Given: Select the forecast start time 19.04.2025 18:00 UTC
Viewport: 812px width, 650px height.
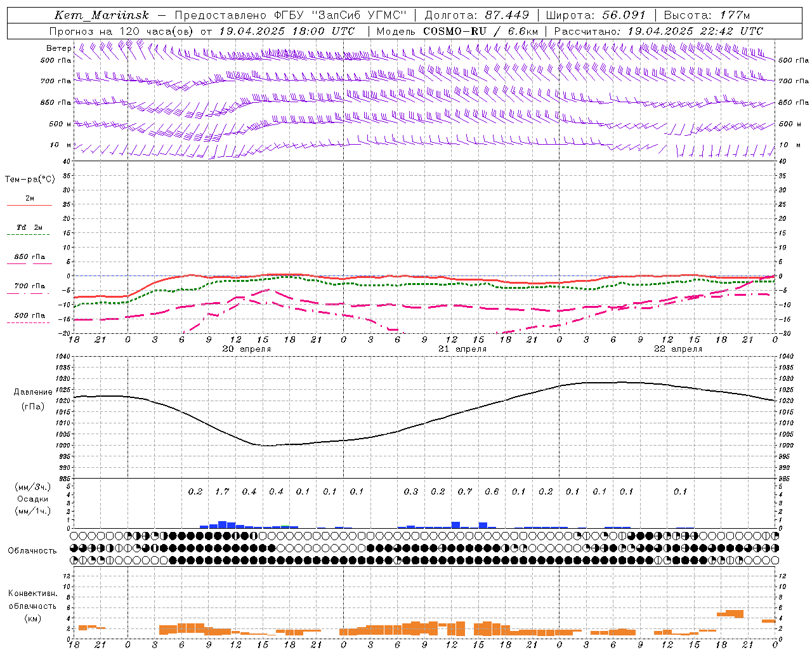Looking at the screenshot, I should (x=287, y=31).
